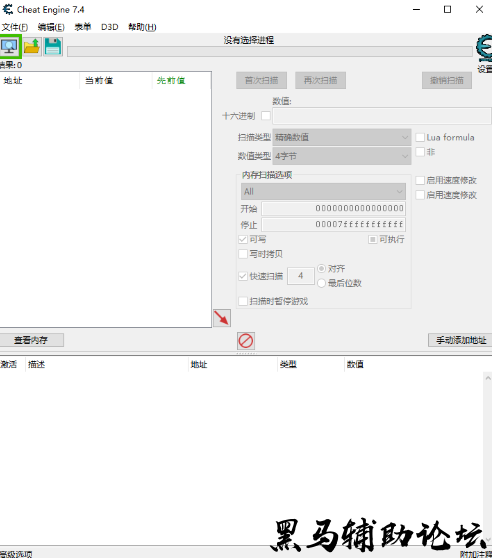The width and height of the screenshot is (492, 558).
Task: Click the 高级选项 advanced options status text
Action: click(16, 554)
